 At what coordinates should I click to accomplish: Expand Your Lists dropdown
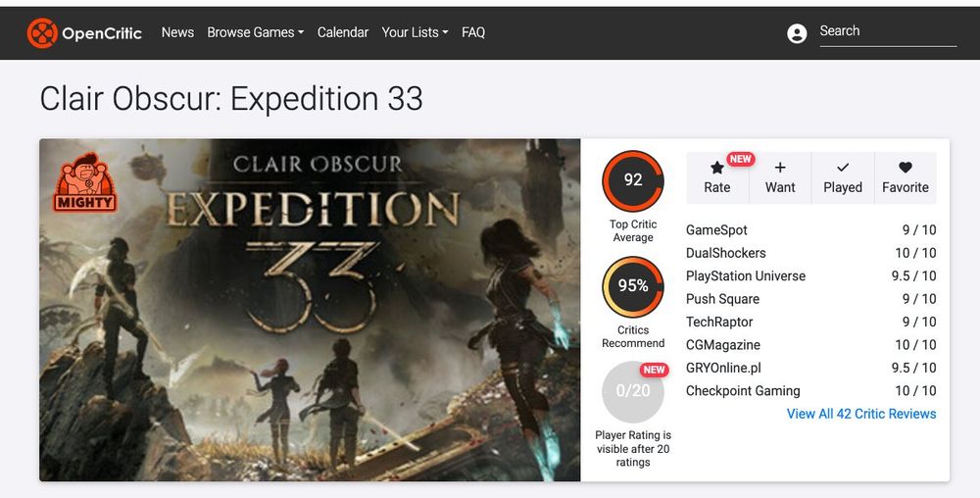coord(415,32)
